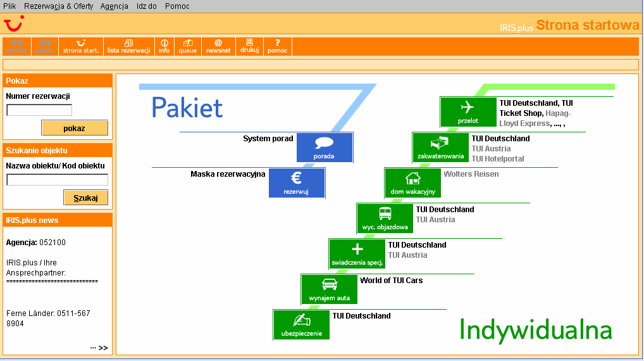Click TUI Deutschland beside swiadczenia spec.
644x361 pixels.
tap(418, 244)
